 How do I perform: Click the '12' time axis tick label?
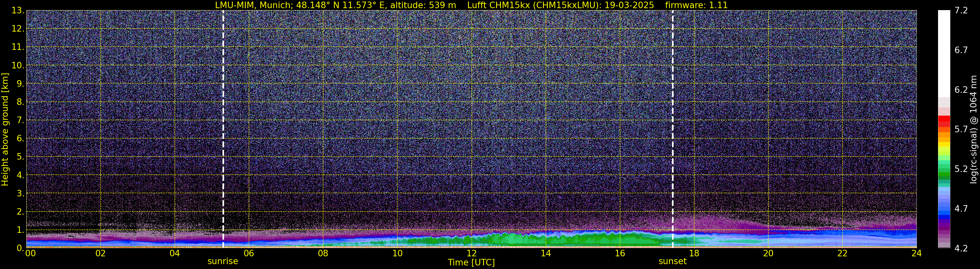click(471, 254)
